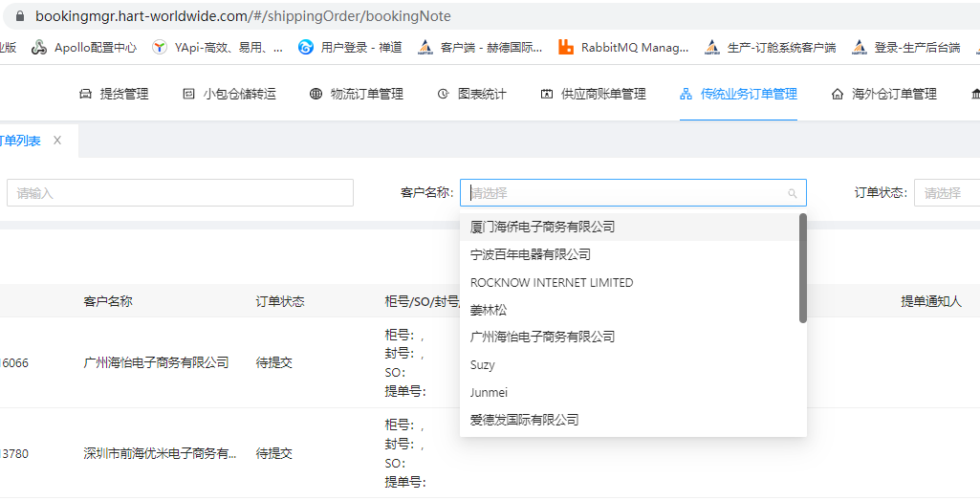Select 厦门海侨电子商务有限公司 from the list
This screenshot has width=980, height=501.
coord(542,228)
